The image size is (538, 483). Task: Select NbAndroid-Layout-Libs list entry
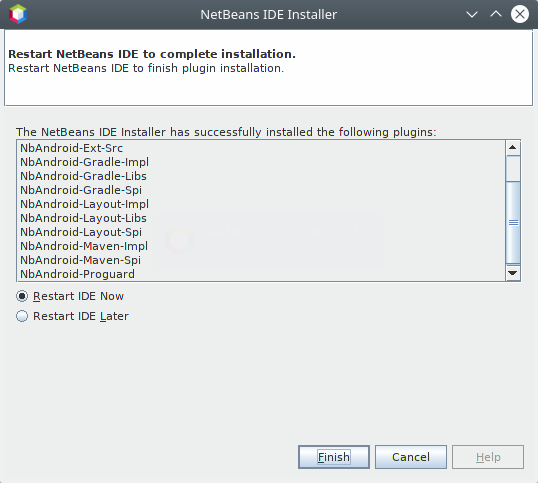coord(261,218)
